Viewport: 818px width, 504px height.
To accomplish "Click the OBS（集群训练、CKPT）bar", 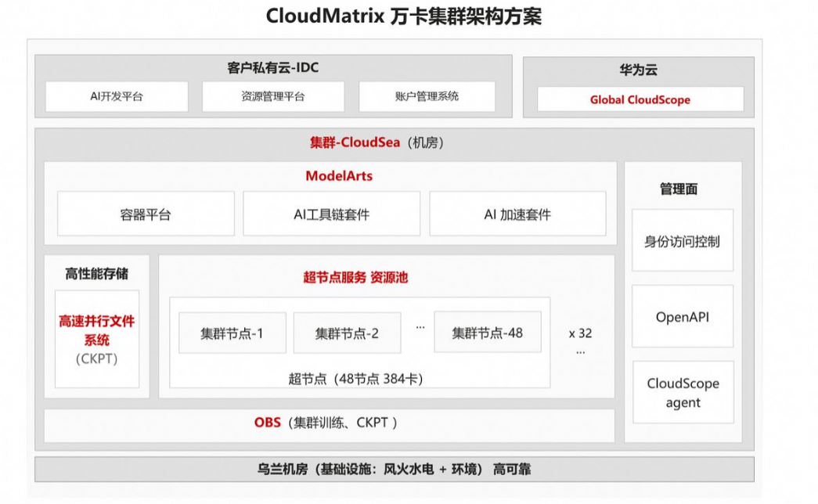I will pyautogui.click(x=330, y=426).
